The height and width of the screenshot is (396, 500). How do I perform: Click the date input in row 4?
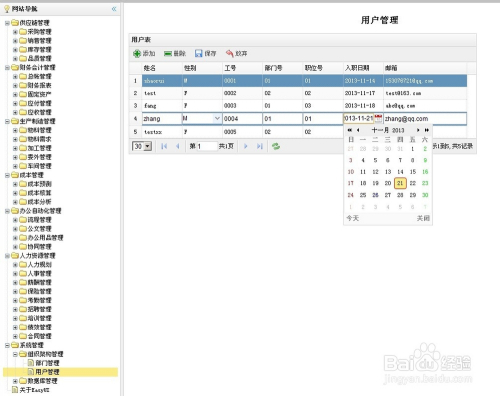click(359, 118)
